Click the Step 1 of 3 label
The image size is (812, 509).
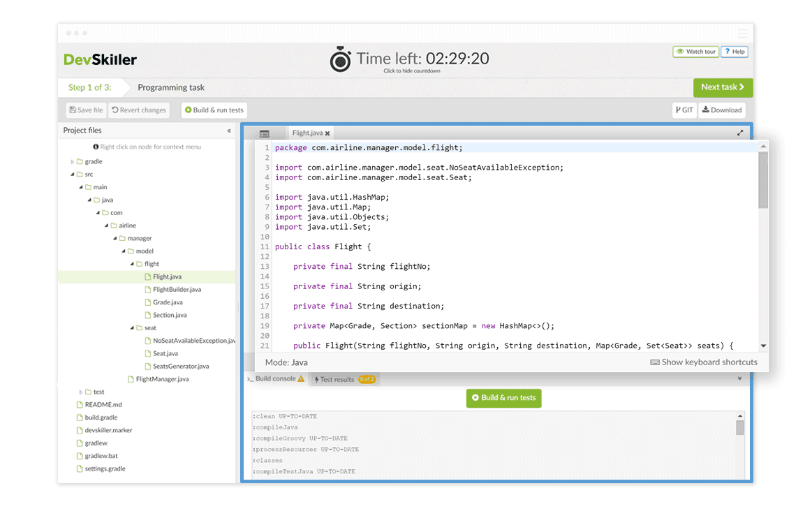[x=89, y=87]
